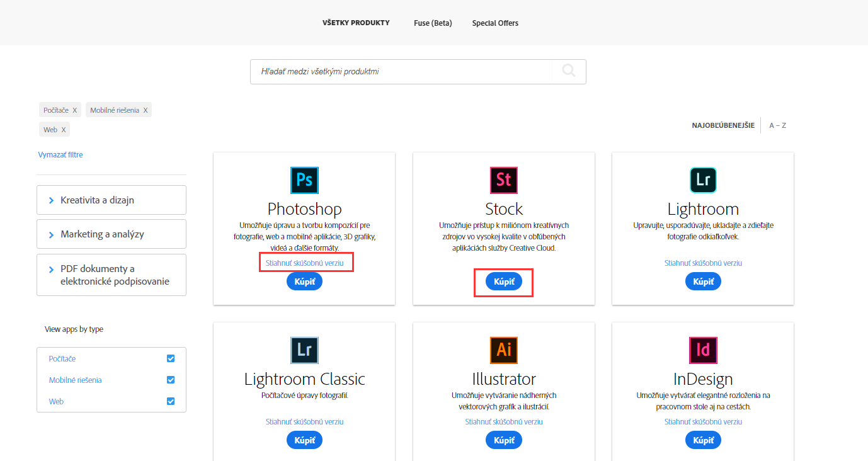Expand the Marketing a analýzy category
The height and width of the screenshot is (461, 868).
(111, 234)
